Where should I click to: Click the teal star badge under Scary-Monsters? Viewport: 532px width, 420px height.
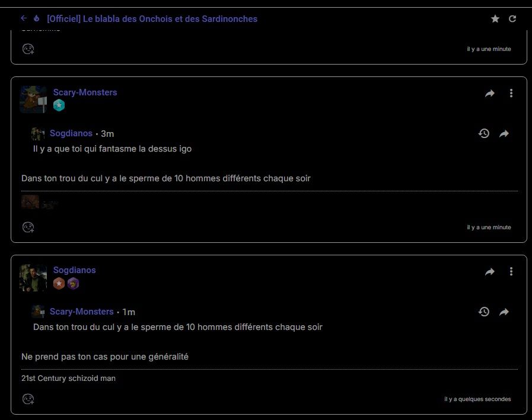59,105
